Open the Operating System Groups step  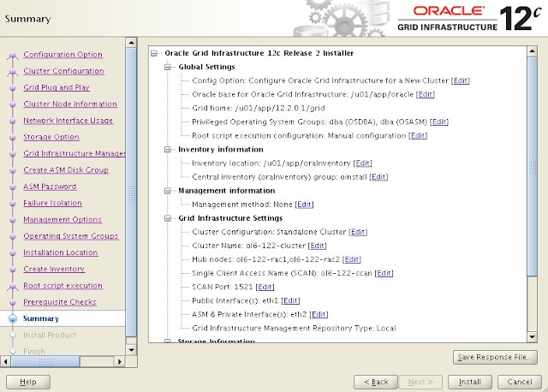pyautogui.click(x=71, y=236)
